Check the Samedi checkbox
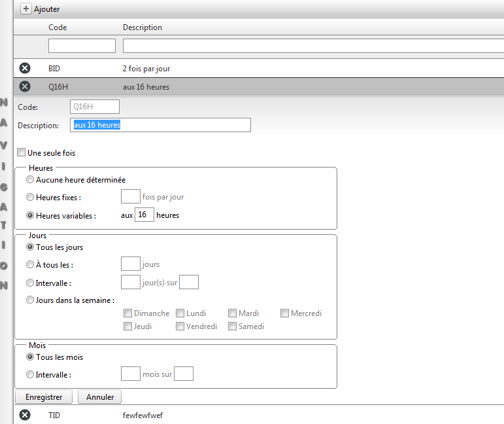Viewport: 504px width, 424px height. coord(233,327)
